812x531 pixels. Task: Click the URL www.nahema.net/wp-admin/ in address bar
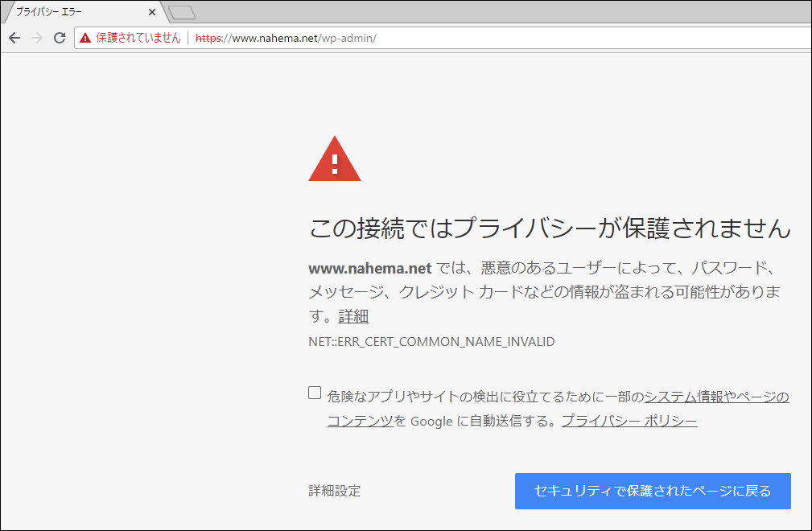coord(286,39)
